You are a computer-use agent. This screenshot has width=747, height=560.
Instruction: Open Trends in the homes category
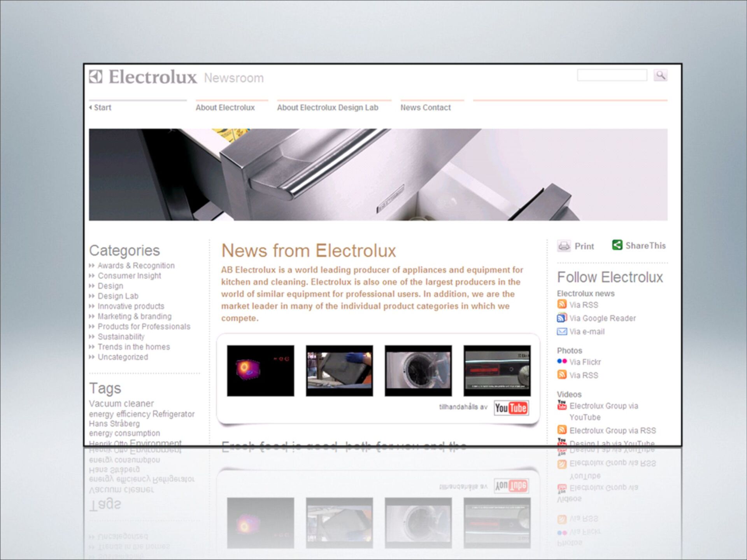(x=134, y=347)
